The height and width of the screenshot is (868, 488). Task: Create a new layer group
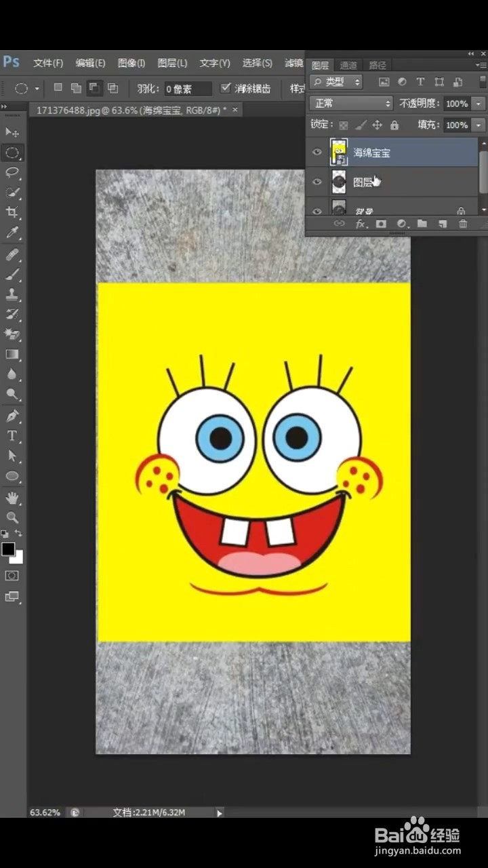[x=422, y=224]
